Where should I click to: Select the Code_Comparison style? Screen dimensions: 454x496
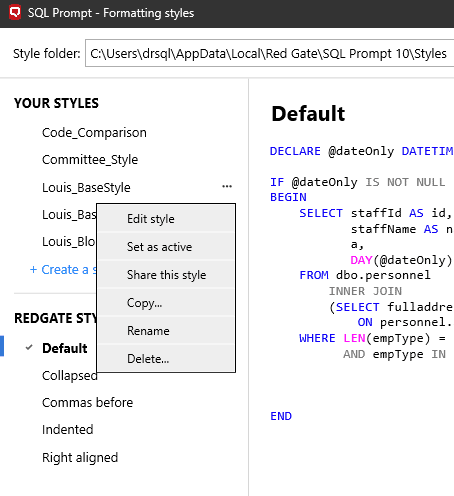point(94,133)
